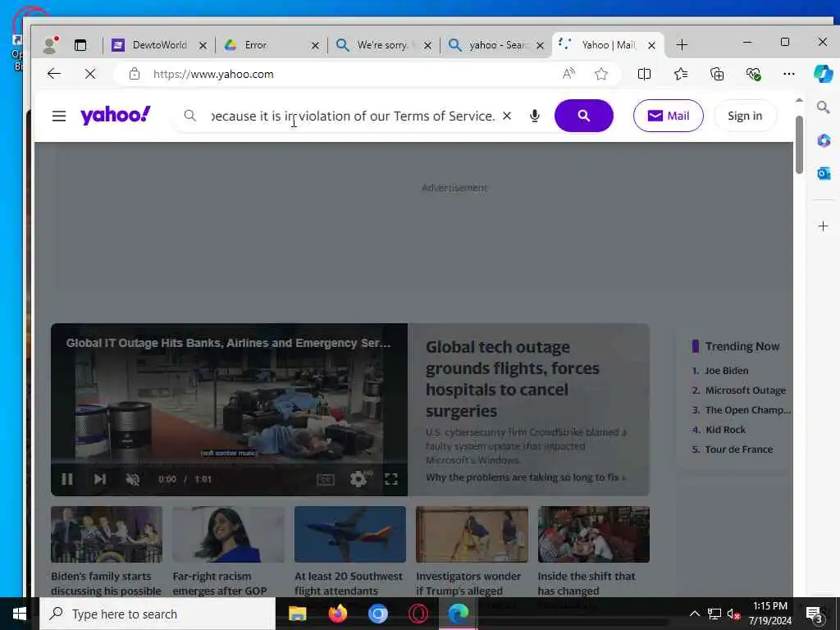Add a sidebar app with plus
Image resolution: width=840 pixels, height=630 pixels.
[x=824, y=226]
